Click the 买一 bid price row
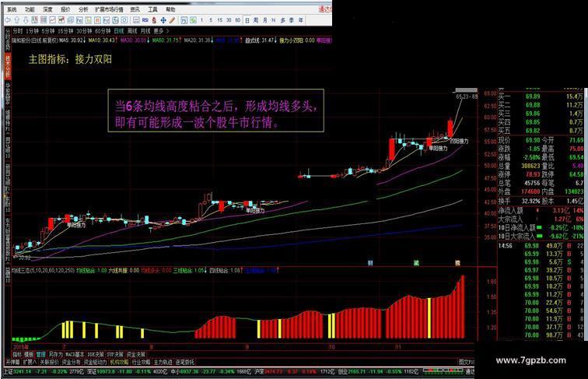The height and width of the screenshot is (379, 588). point(541,97)
